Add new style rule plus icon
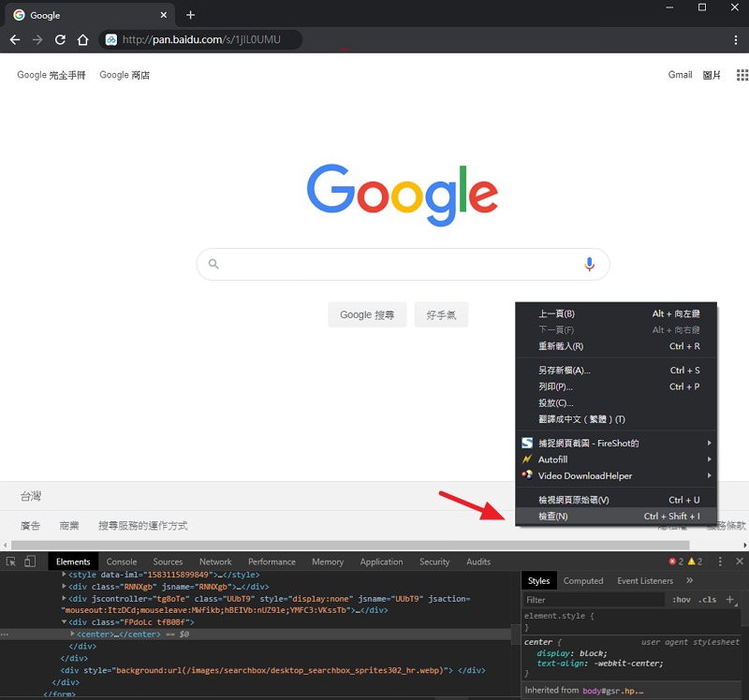The image size is (749, 700). 730,599
